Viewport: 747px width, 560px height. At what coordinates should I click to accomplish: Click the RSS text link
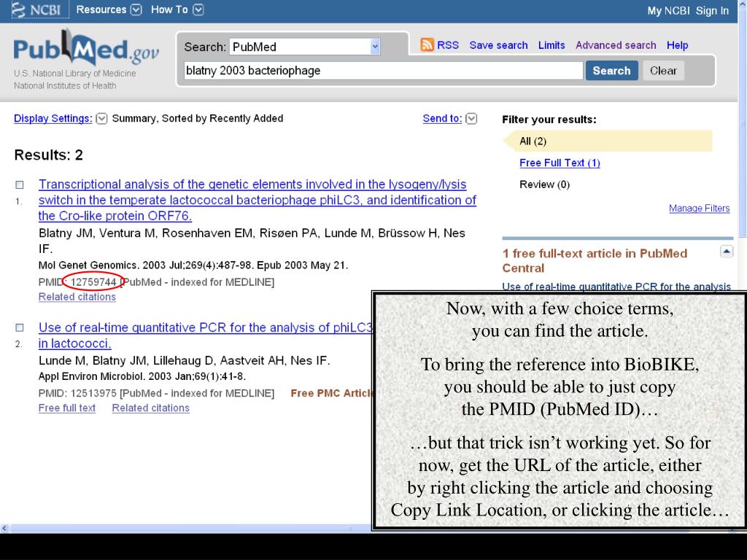tap(448, 45)
